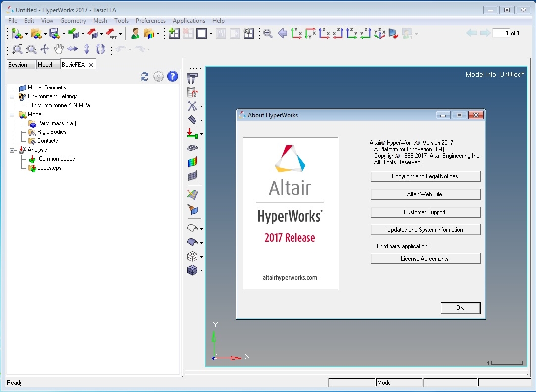536x392 pixels.
Task: Open the File menu
Action: (13, 20)
